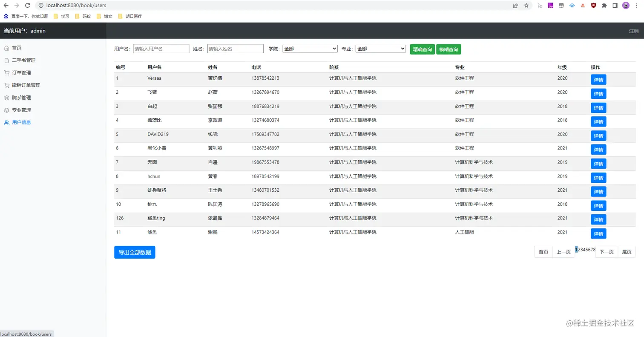Go to the 首页 pagination button

coord(543,252)
